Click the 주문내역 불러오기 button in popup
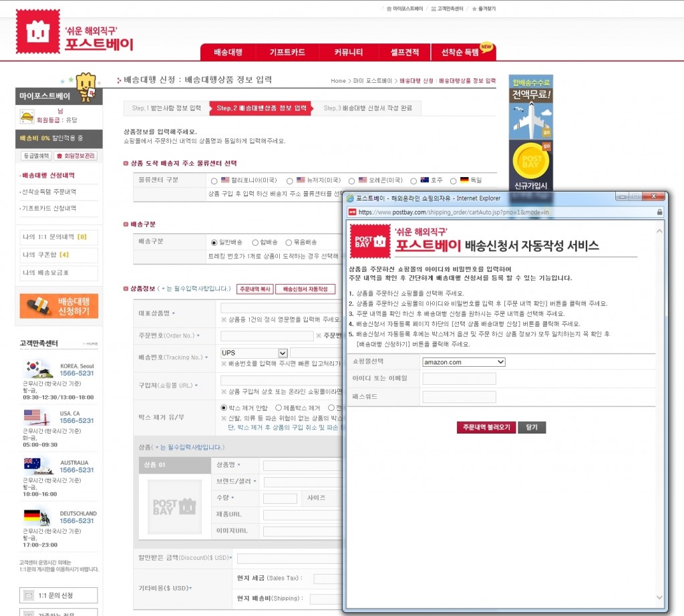This screenshot has width=684, height=616. 486,428
